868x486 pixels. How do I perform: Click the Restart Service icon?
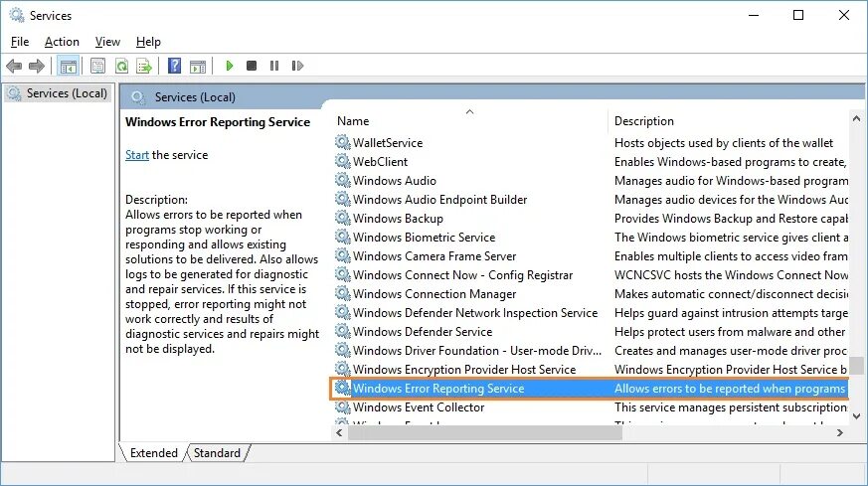(297, 66)
